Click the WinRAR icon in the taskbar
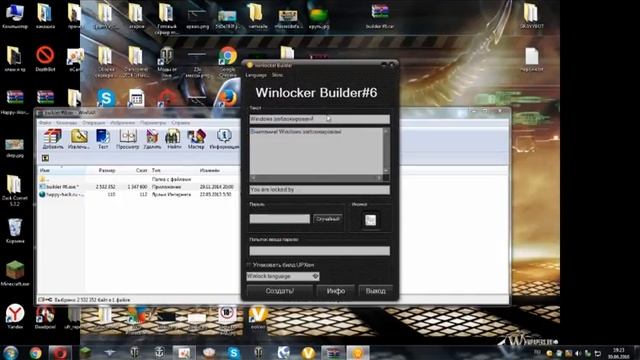 click(333, 353)
